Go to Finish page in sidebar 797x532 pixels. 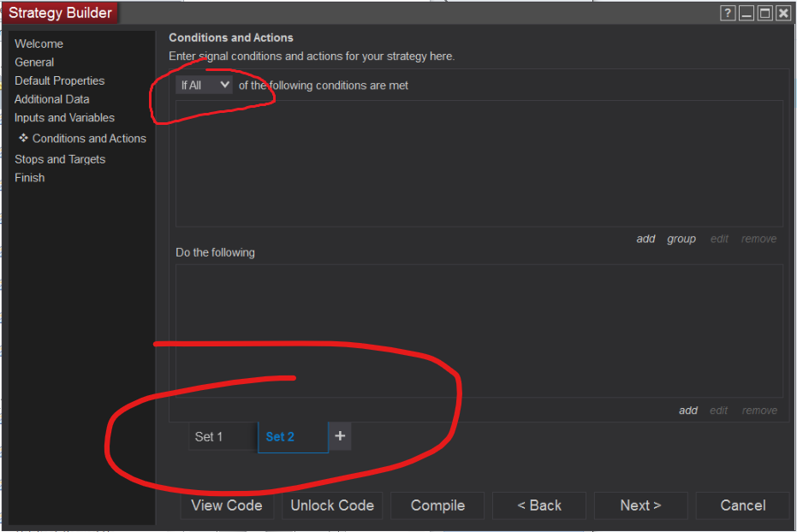tap(29, 178)
